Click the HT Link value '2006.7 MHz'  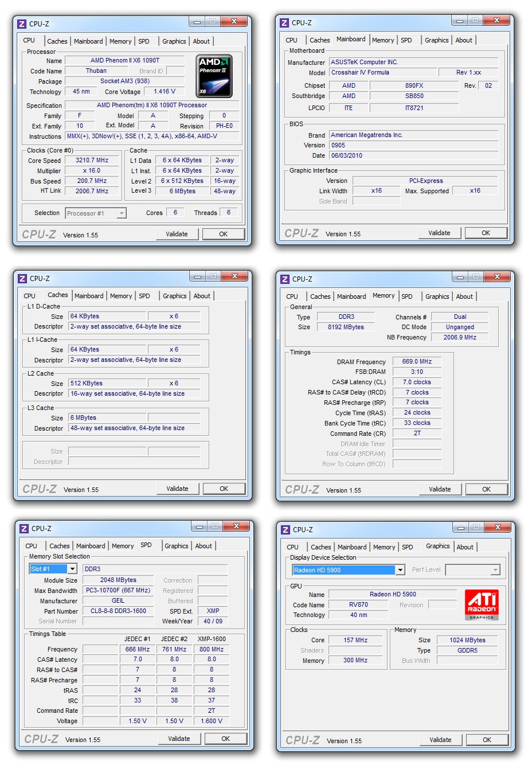(x=92, y=192)
